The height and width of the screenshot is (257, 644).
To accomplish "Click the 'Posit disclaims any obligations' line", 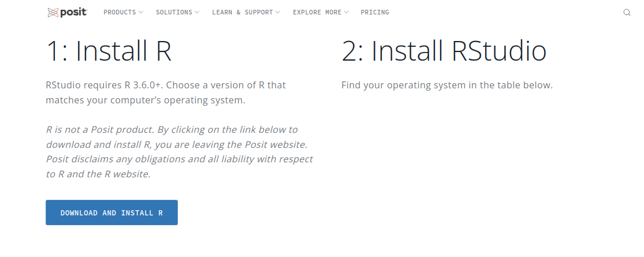I will 179,159.
